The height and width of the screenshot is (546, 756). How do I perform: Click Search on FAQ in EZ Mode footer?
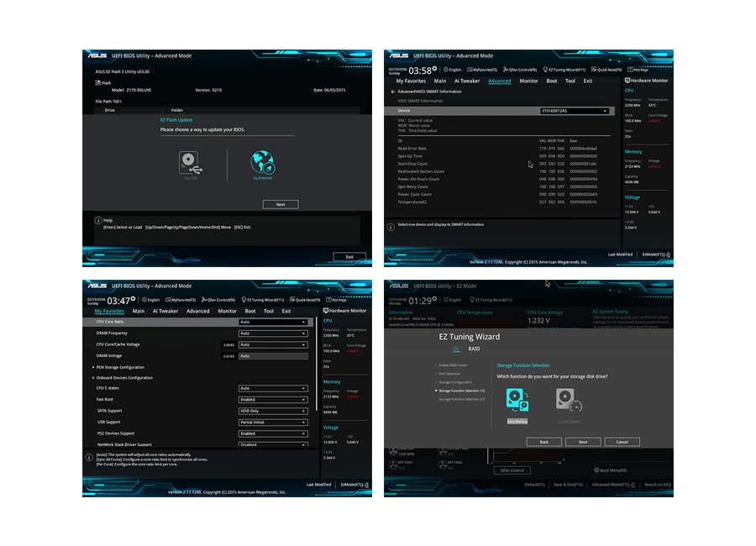[658, 485]
